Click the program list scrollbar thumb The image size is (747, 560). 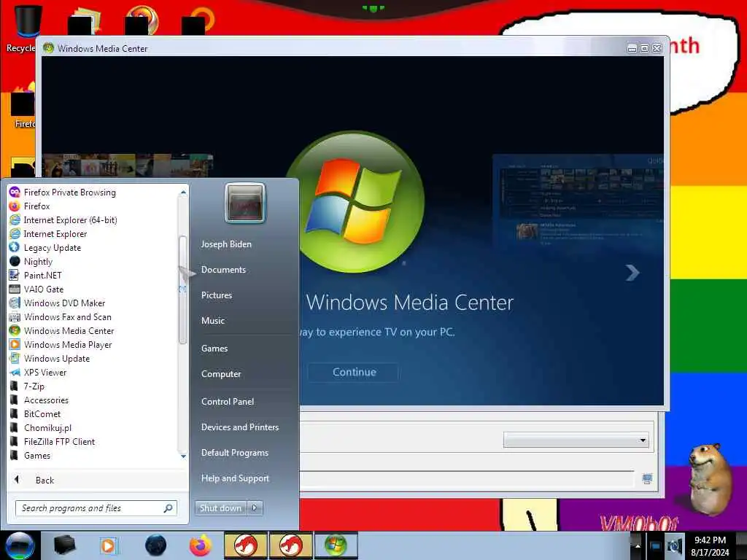pos(182,289)
